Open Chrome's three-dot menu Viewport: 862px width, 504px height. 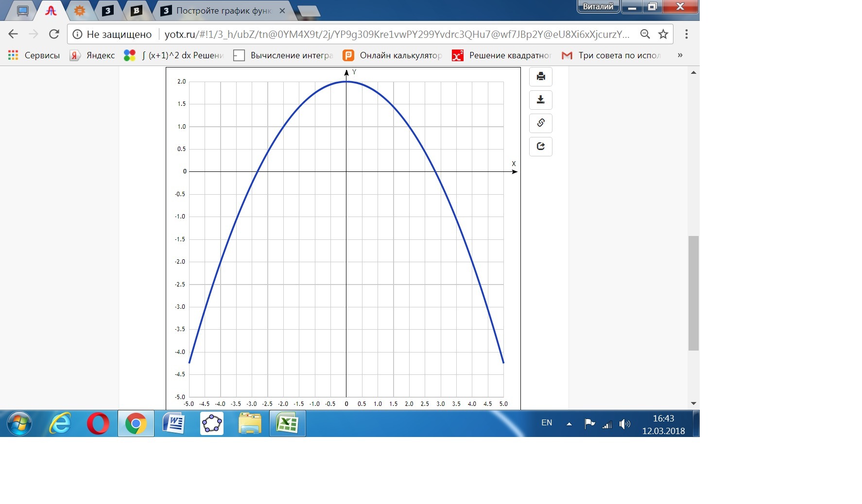[687, 34]
